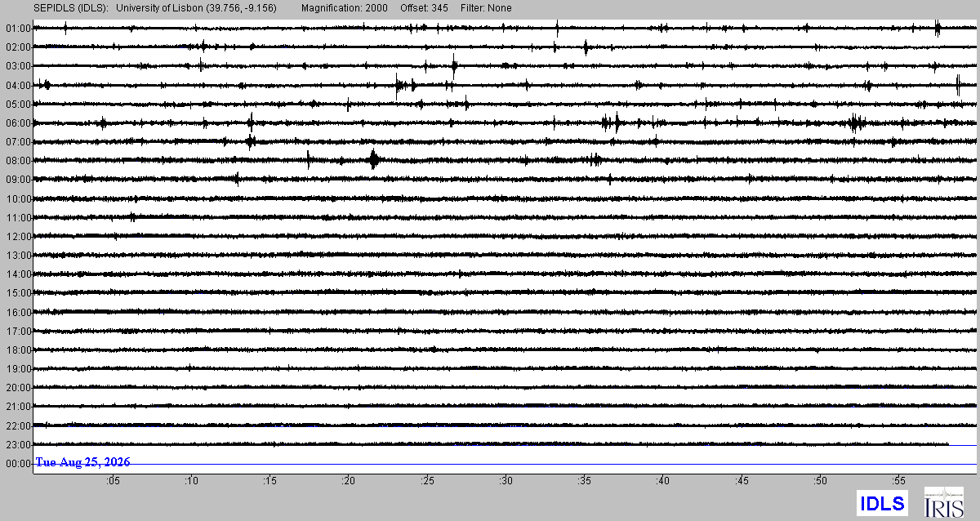
Task: Click the 23:00 hour row label
Action: [18, 445]
